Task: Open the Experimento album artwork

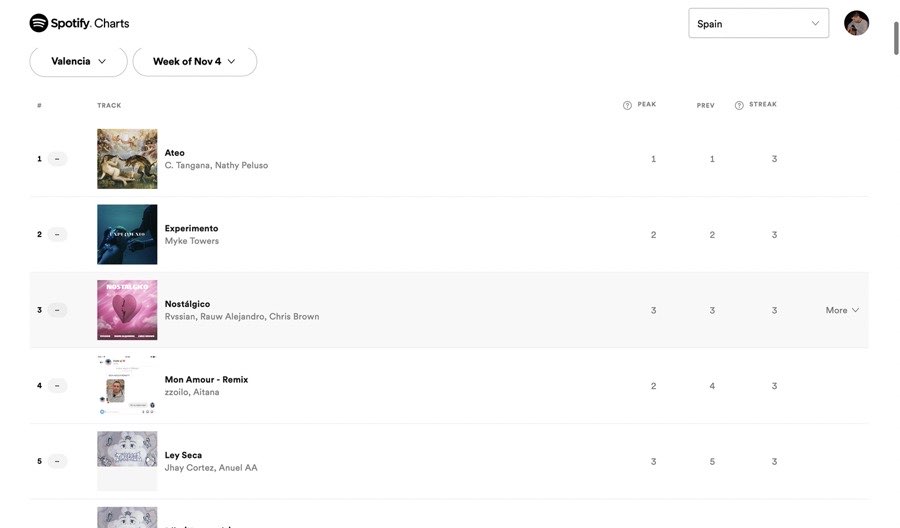Action: 127,235
